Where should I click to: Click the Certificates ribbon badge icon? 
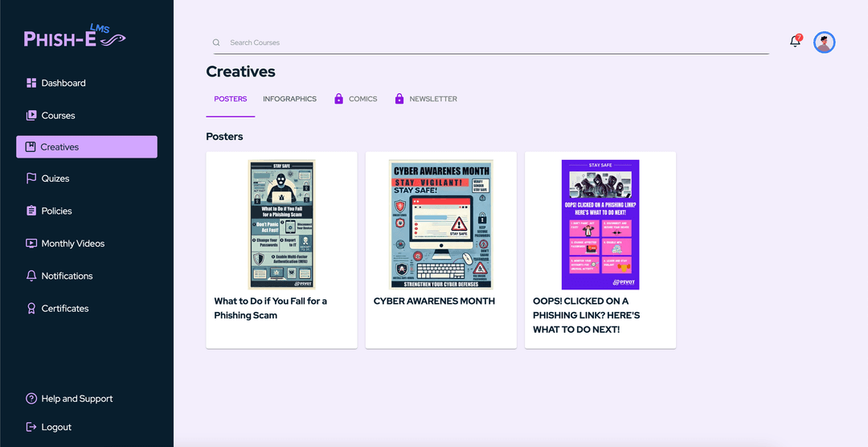coord(31,309)
